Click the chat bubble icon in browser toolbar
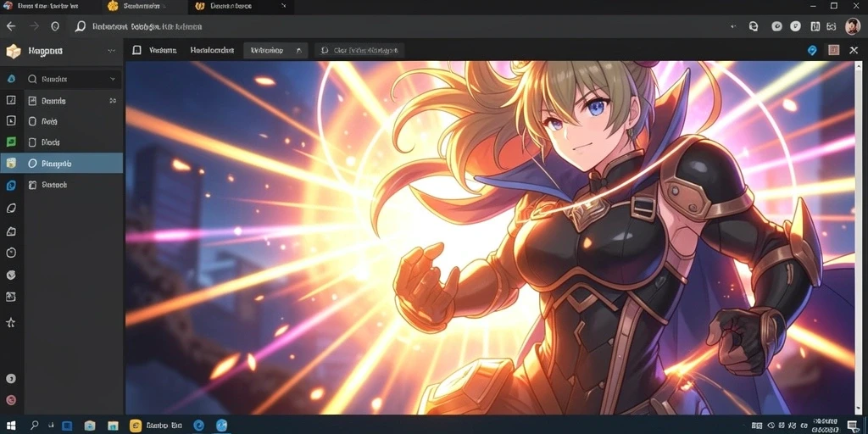868x434 pixels. pos(753,26)
